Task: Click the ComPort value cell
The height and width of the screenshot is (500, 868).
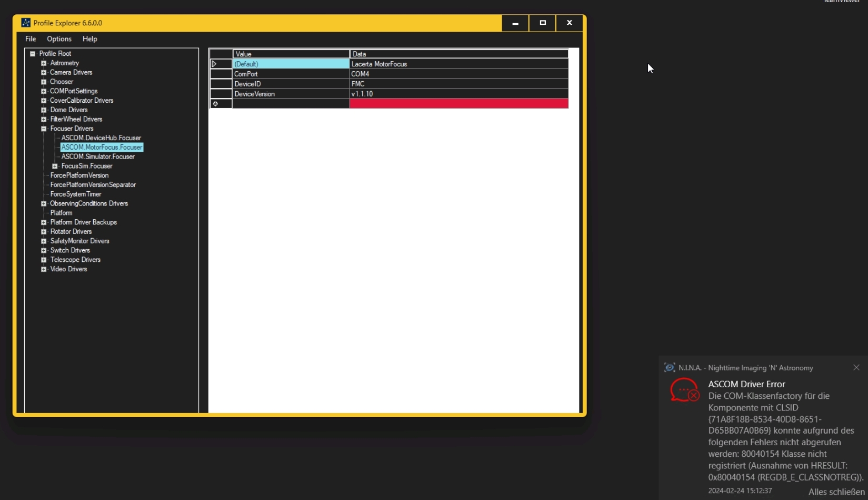Action: pyautogui.click(x=291, y=74)
